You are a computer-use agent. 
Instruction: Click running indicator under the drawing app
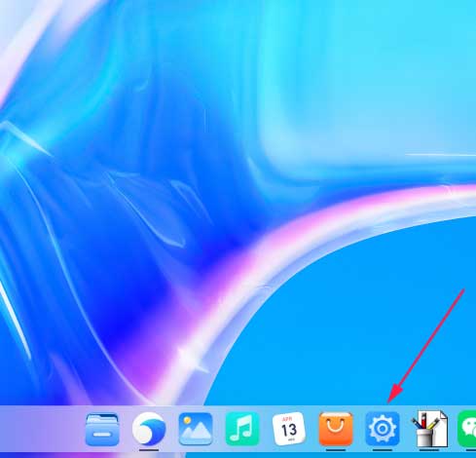pyautogui.click(x=429, y=450)
